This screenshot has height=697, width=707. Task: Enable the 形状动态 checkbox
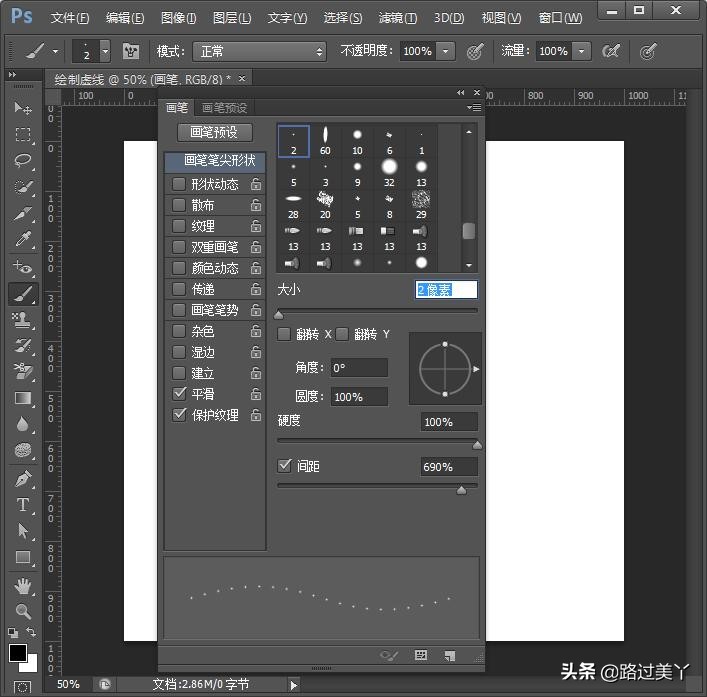tap(179, 184)
